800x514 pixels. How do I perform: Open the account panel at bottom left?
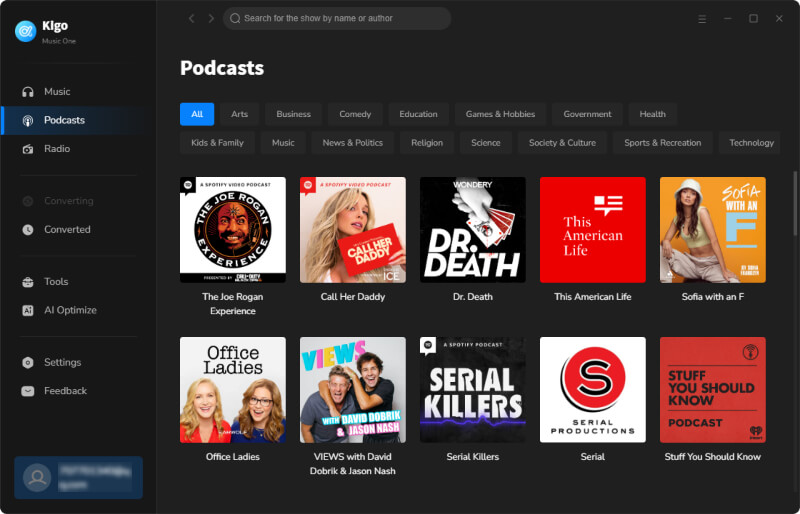(x=79, y=477)
